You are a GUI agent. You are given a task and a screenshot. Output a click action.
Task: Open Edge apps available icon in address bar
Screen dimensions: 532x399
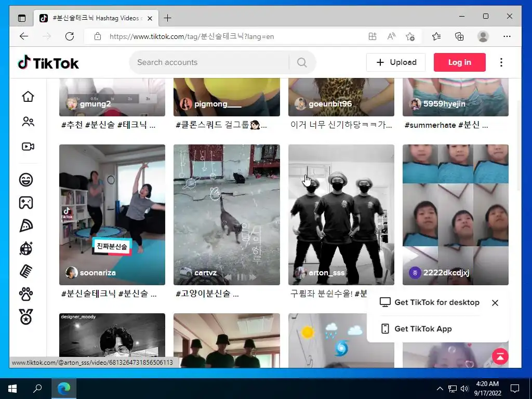[373, 36]
